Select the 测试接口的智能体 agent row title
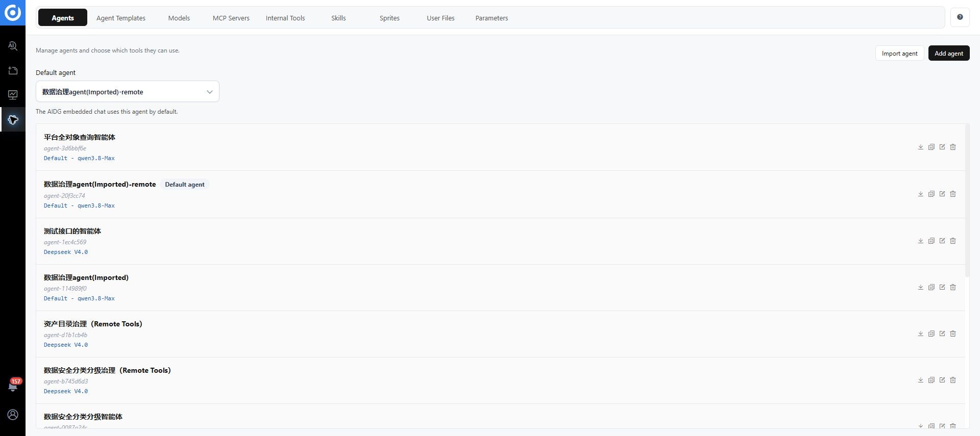 (x=72, y=231)
